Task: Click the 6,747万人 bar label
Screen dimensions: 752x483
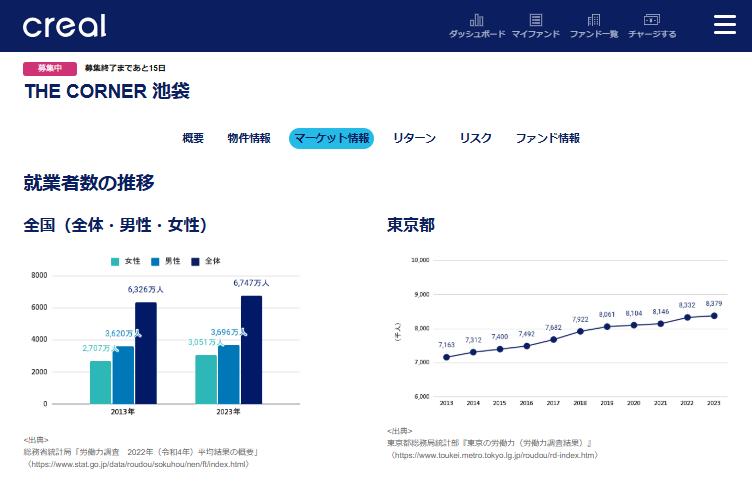Action: point(251,283)
